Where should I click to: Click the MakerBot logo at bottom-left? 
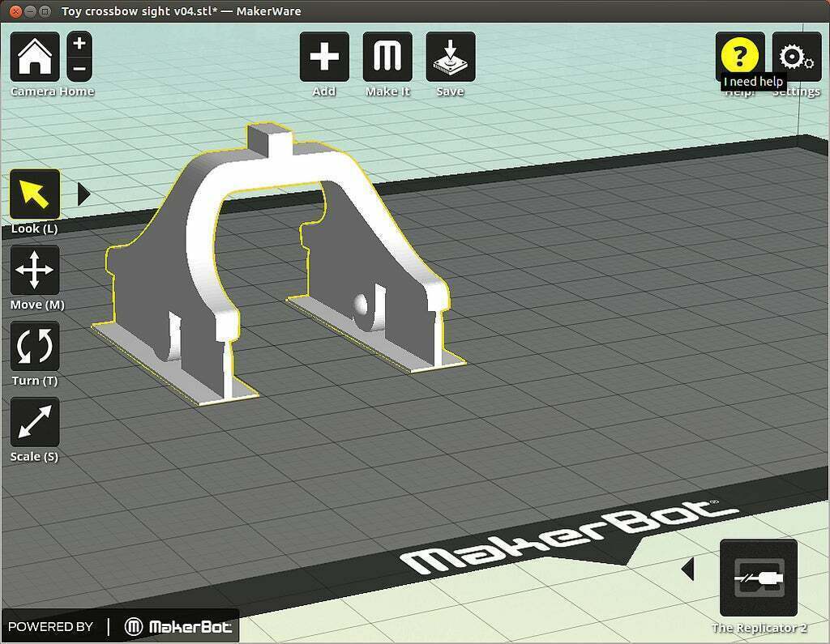click(178, 627)
